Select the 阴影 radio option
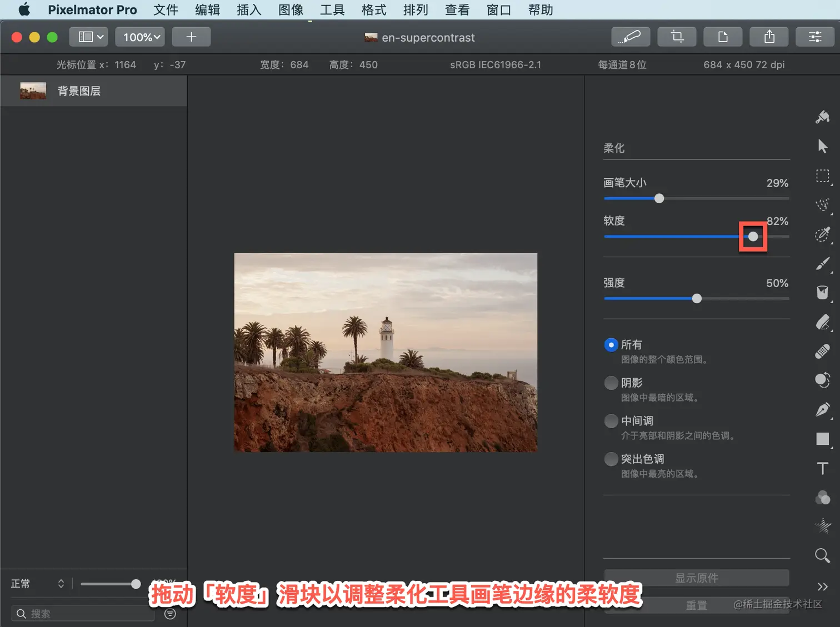The image size is (840, 627). (x=611, y=383)
